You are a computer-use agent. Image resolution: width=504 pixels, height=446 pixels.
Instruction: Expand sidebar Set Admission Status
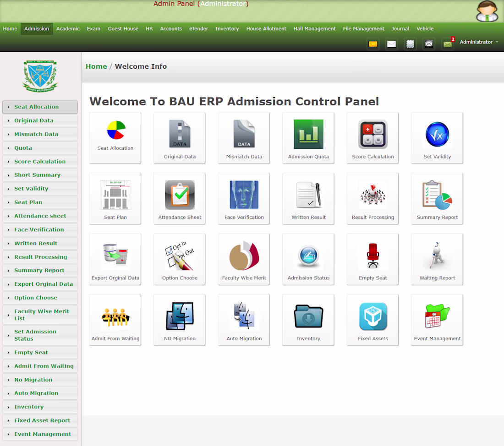coord(40,335)
